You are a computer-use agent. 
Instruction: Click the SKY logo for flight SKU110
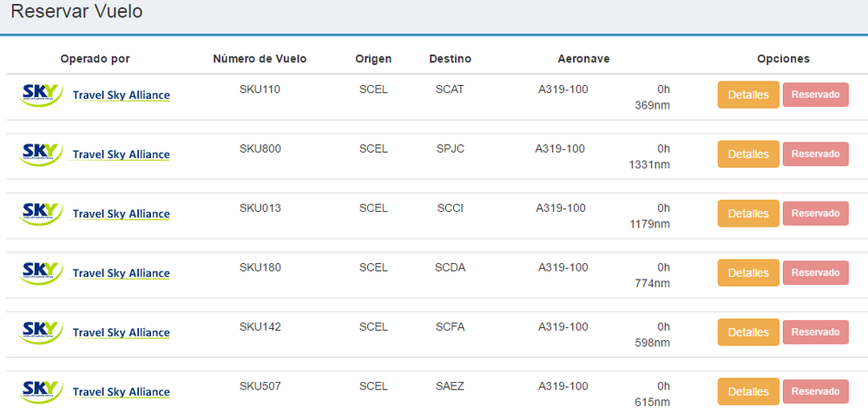click(x=41, y=95)
